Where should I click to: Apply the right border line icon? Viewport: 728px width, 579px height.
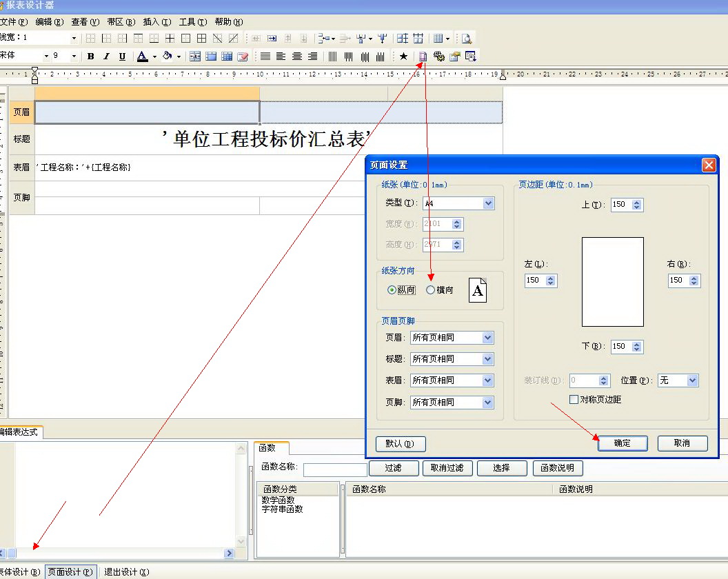[122, 39]
